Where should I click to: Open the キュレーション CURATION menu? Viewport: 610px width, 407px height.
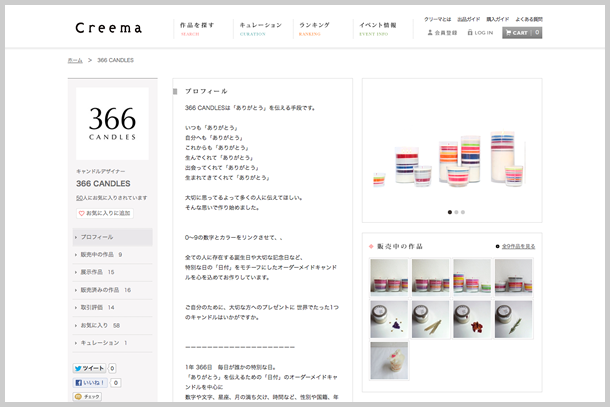click(x=261, y=29)
